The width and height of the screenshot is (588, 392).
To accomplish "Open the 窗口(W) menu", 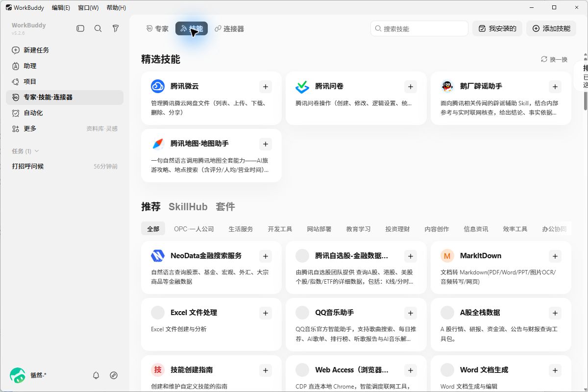I will (x=88, y=7).
